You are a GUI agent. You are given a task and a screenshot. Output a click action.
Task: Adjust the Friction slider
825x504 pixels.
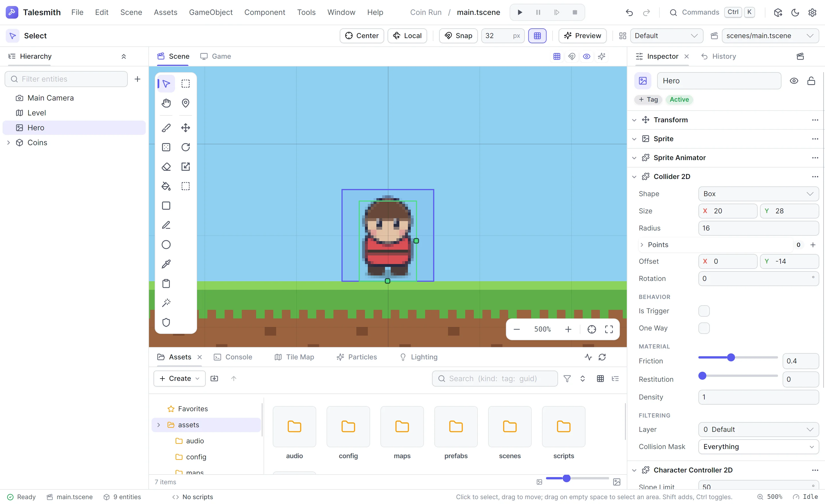[x=738, y=357]
